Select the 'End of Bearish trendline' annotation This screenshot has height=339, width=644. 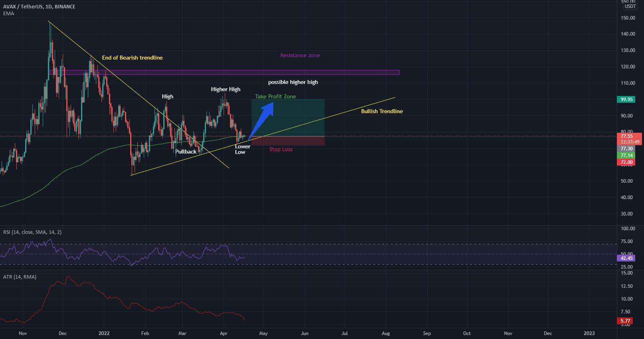click(132, 58)
